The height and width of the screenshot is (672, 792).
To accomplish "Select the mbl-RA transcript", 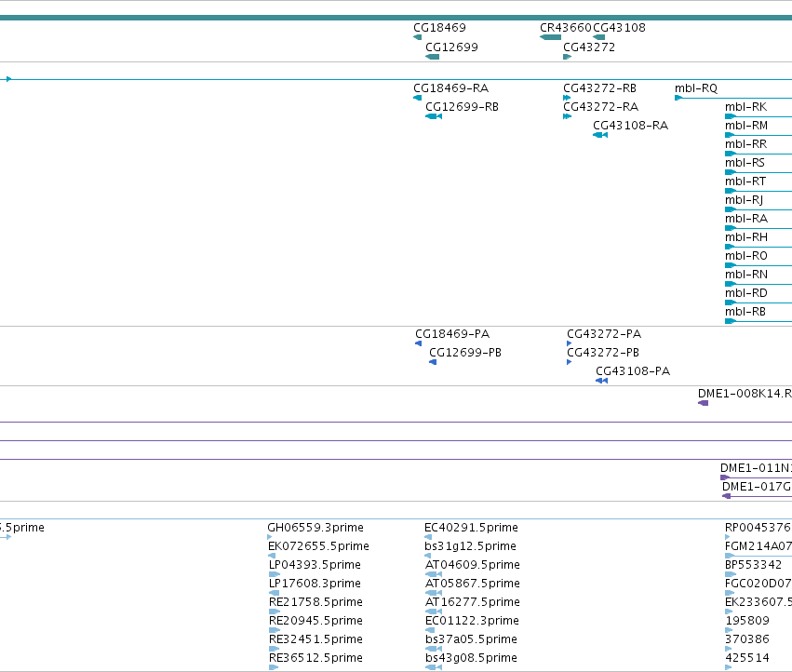I will click(x=758, y=228).
